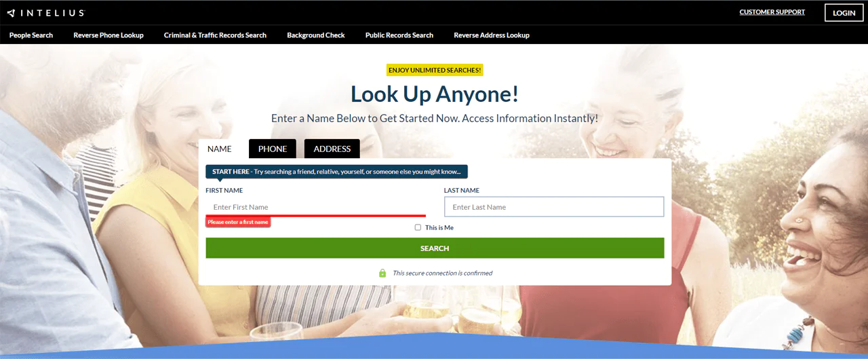Focus the Enter Last Name field
This screenshot has width=868, height=359.
coord(553,207)
